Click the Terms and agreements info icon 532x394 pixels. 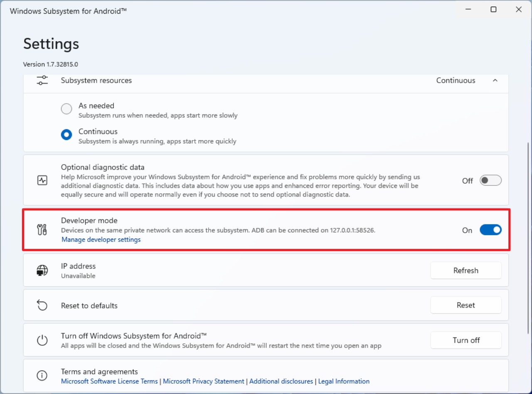[x=42, y=376]
